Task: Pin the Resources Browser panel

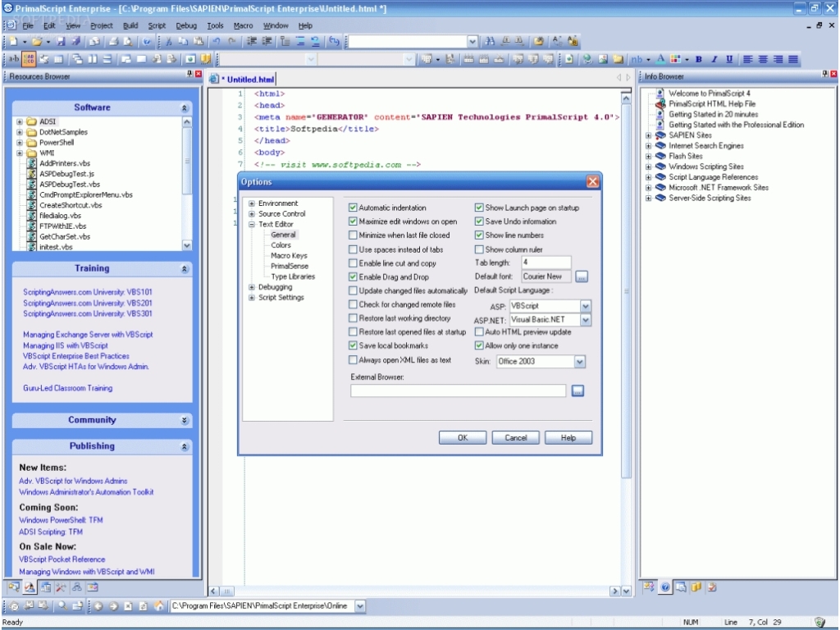Action: click(x=189, y=74)
